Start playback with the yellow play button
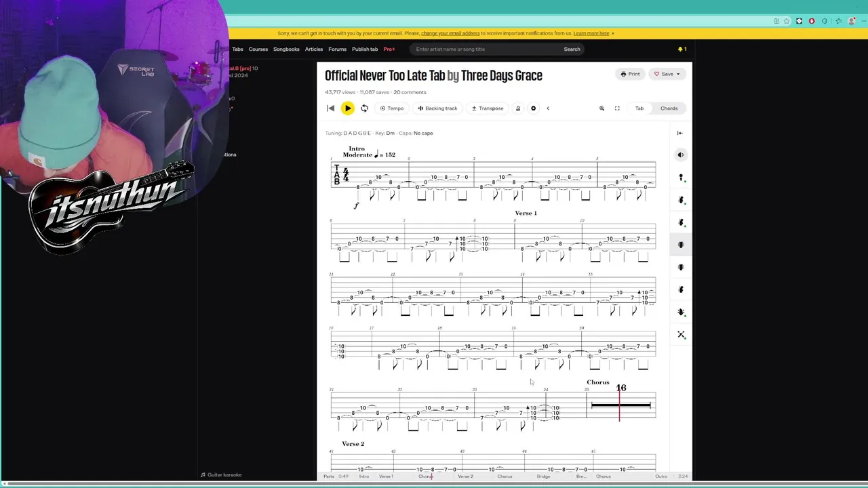Viewport: 868px width, 488px height. coord(347,108)
